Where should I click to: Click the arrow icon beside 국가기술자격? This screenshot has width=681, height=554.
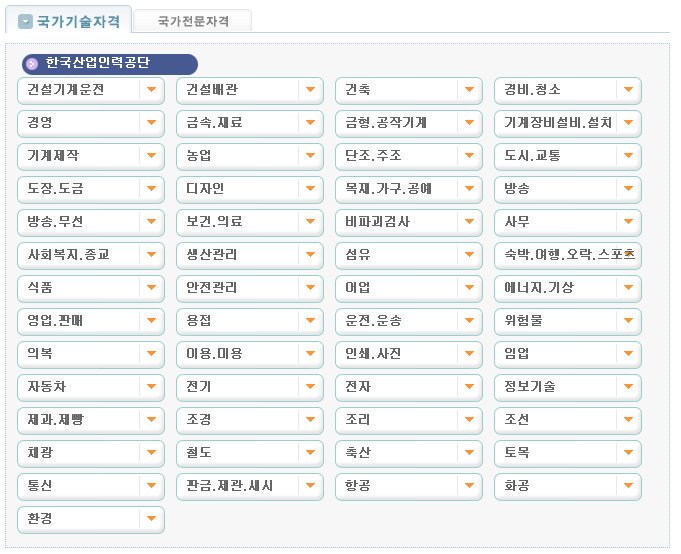click(26, 21)
